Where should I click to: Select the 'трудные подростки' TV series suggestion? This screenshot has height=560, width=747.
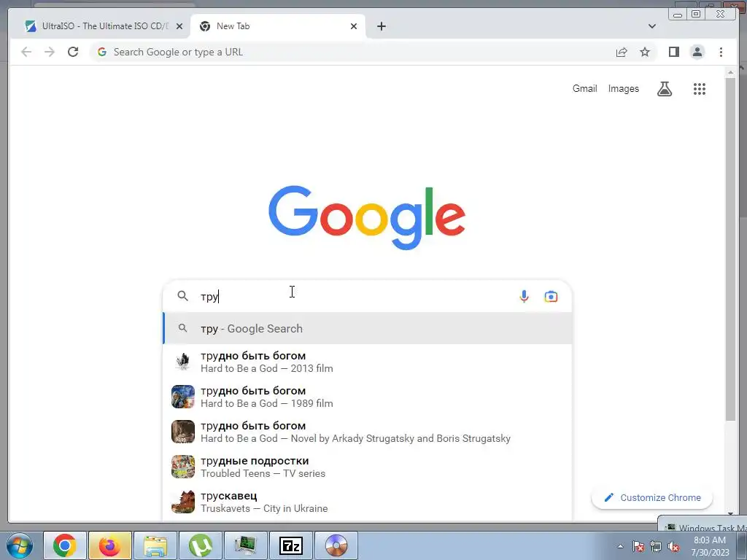pos(368,467)
